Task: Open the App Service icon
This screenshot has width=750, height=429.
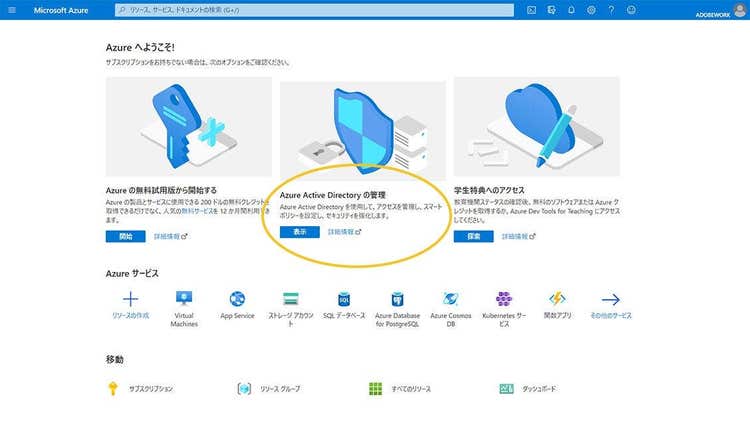Action: tap(237, 300)
